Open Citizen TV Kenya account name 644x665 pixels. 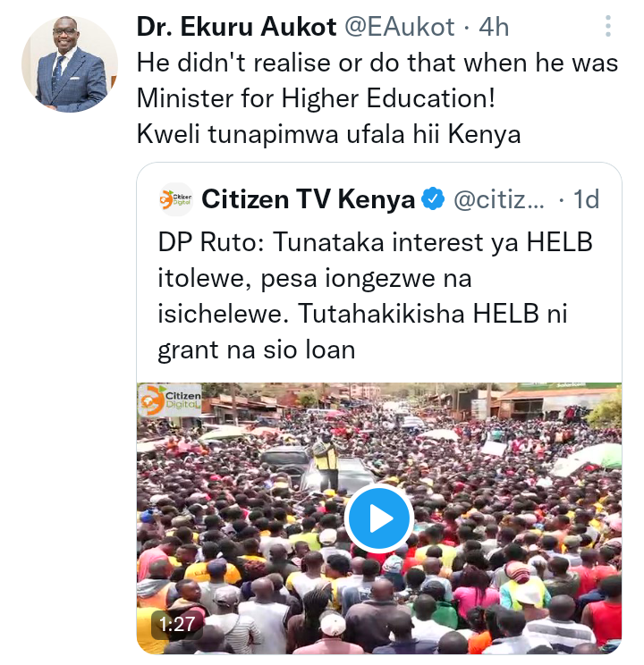pyautogui.click(x=308, y=199)
